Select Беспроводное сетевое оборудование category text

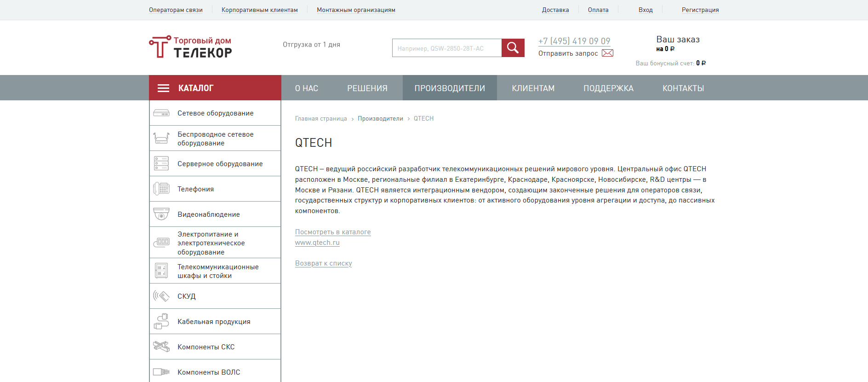pos(216,139)
